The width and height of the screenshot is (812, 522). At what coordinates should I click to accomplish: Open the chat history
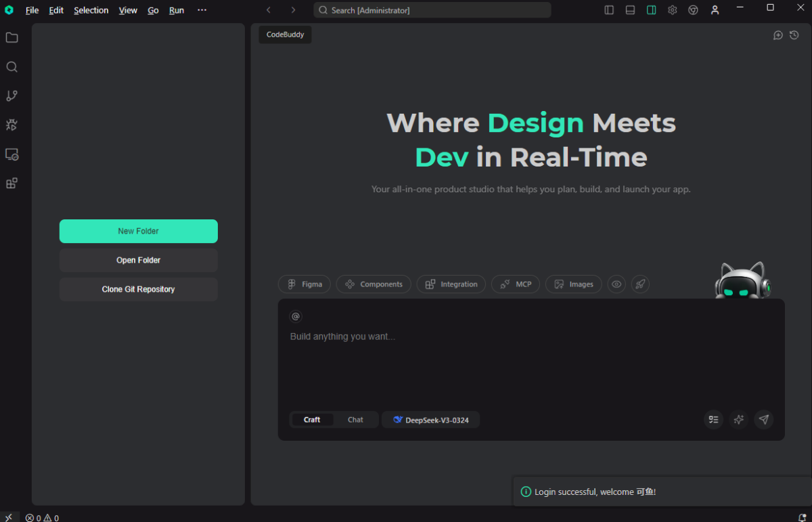(794, 35)
